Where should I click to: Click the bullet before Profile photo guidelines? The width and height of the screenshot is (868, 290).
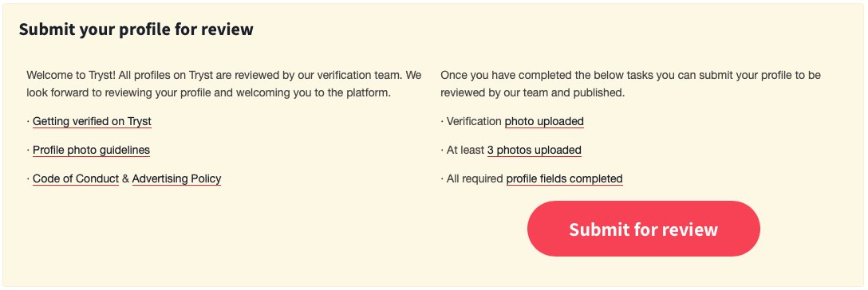[28, 151]
